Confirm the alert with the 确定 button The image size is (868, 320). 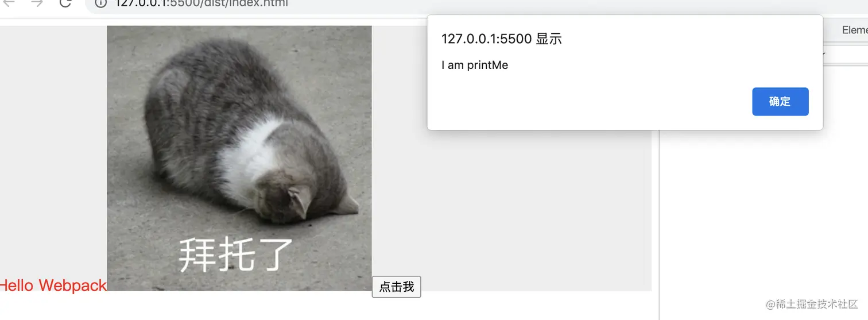[x=780, y=102]
